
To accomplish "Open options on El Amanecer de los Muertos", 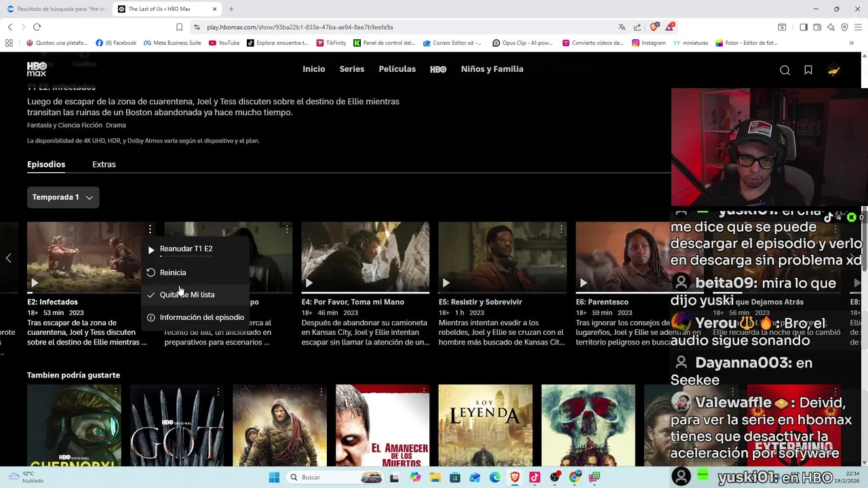I will [425, 392].
